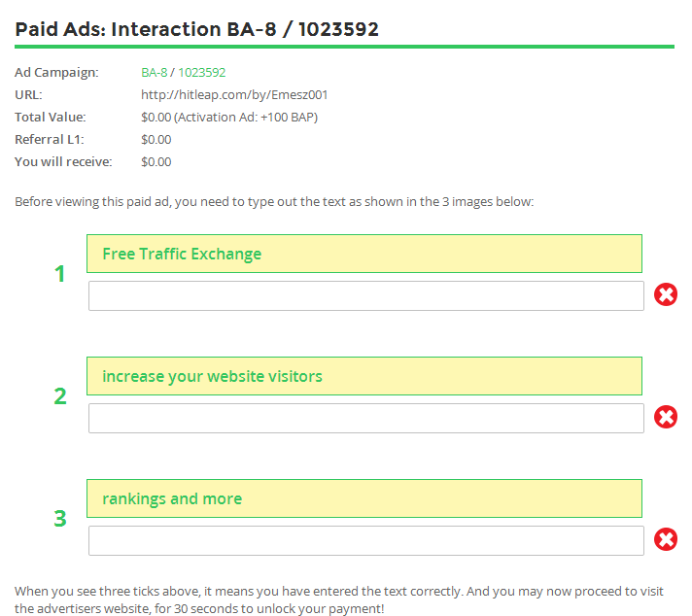
Task: Click the Total Value amount text
Action: tap(228, 118)
